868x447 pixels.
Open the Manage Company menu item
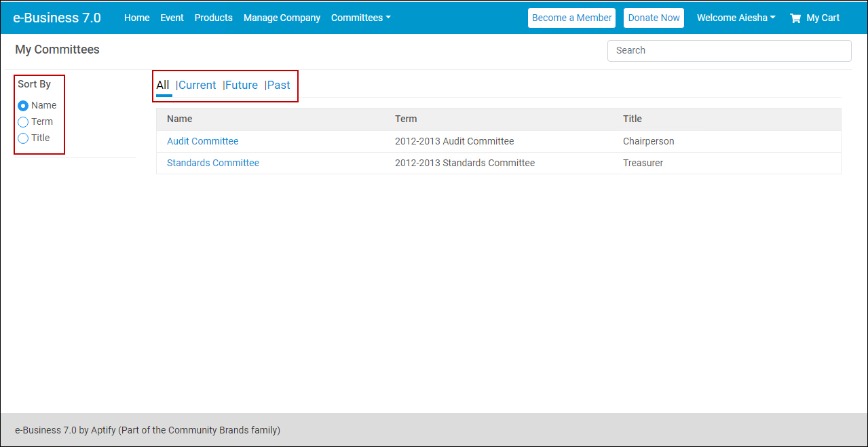click(x=282, y=18)
